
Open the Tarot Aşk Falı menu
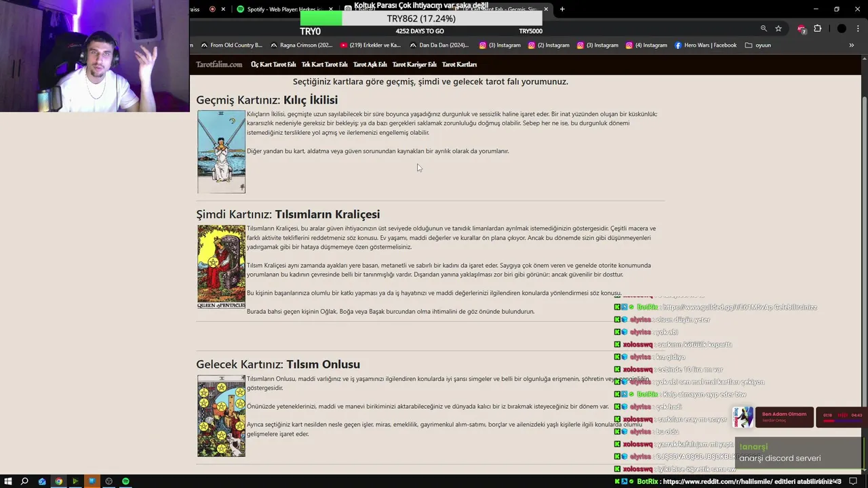tap(370, 64)
